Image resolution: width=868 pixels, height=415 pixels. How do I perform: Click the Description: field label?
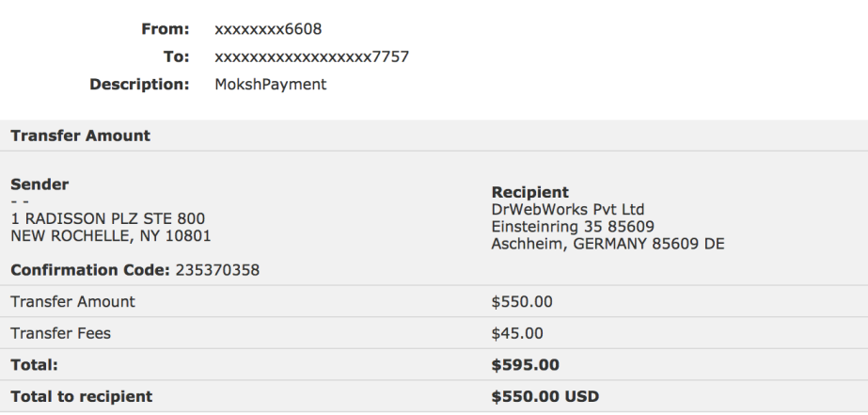coord(139,84)
